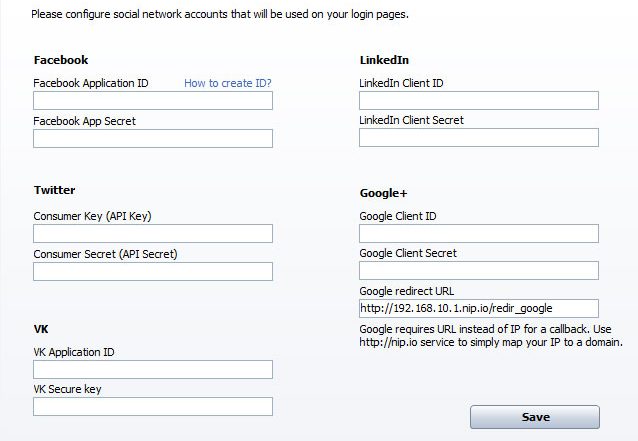
Task: Focus the Facebook App Secret field
Action: (153, 138)
